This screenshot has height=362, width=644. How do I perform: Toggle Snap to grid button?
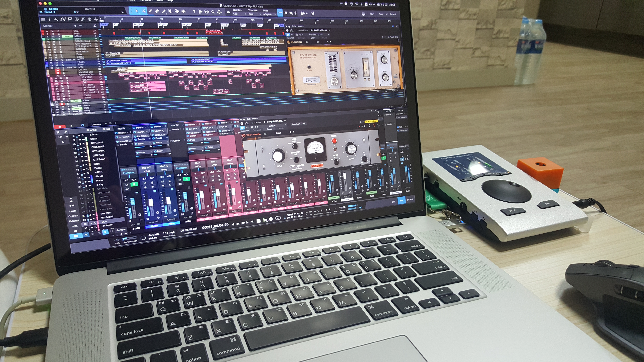pyautogui.click(x=280, y=12)
